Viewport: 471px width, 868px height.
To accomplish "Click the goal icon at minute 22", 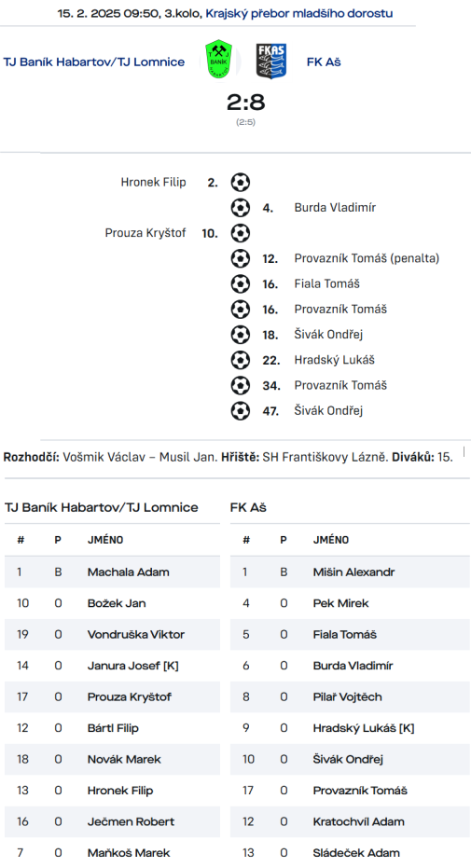I will pyautogui.click(x=241, y=361).
